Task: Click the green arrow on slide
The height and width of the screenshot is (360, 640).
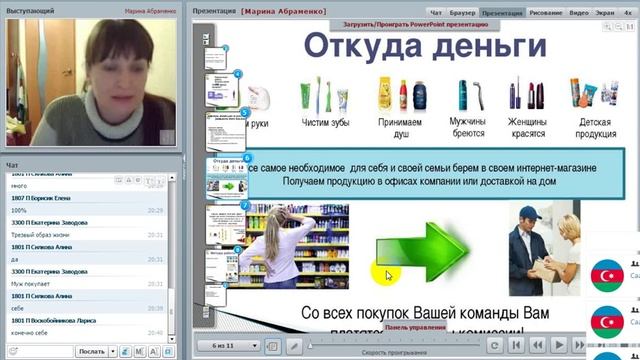Action: pyautogui.click(x=422, y=252)
